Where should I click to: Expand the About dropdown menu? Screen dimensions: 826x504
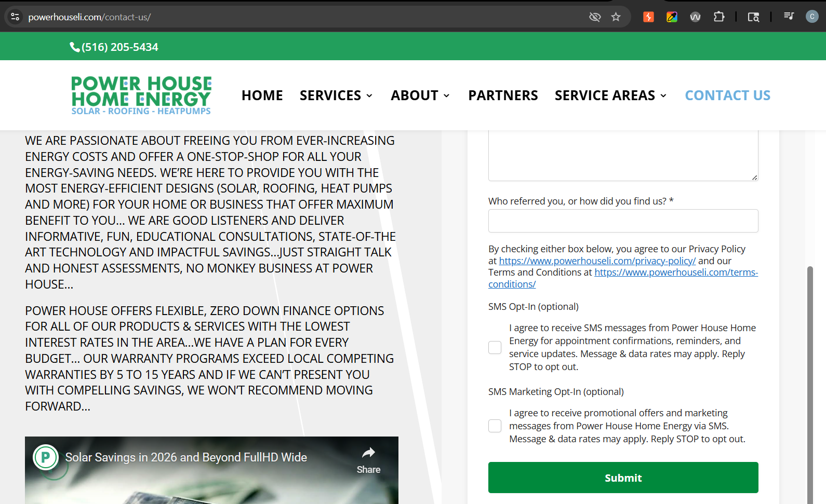tap(420, 96)
